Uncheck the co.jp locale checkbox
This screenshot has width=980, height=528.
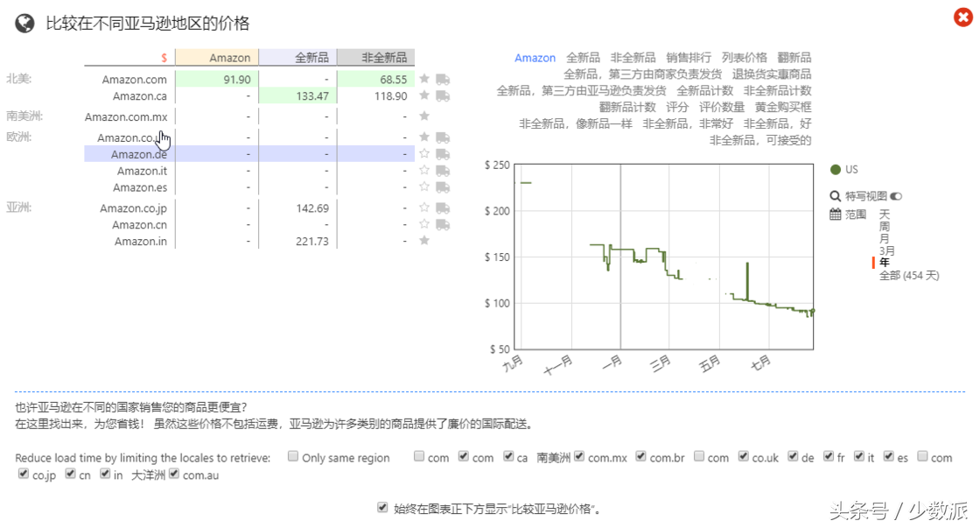coord(23,474)
